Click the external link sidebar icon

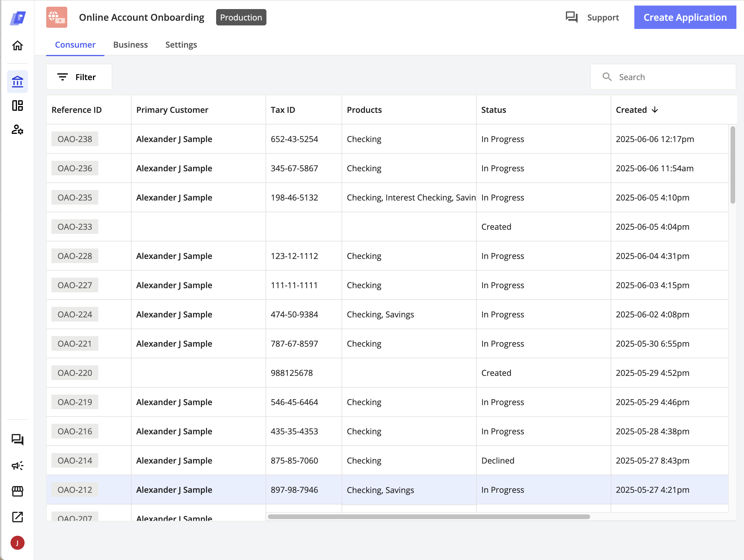point(18,517)
